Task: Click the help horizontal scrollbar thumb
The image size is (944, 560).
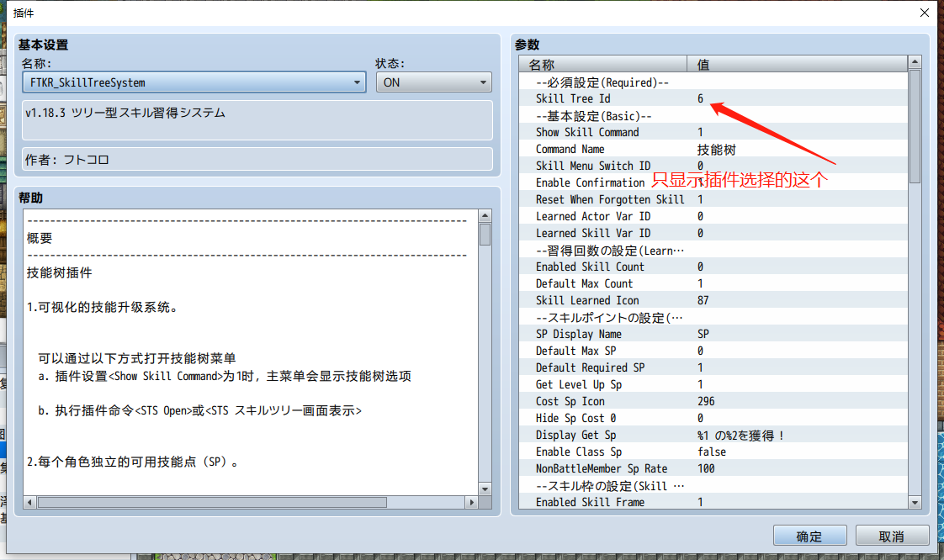Action: (212, 502)
